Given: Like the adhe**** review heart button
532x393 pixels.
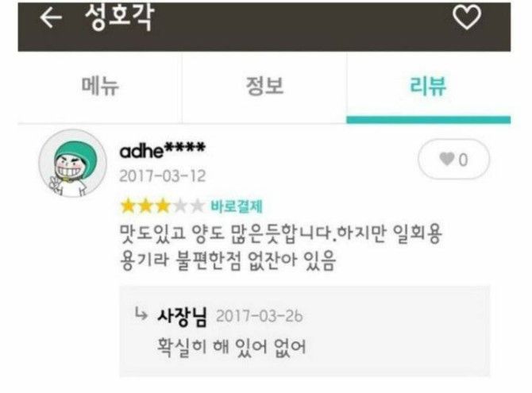Looking at the screenshot, I should [453, 159].
